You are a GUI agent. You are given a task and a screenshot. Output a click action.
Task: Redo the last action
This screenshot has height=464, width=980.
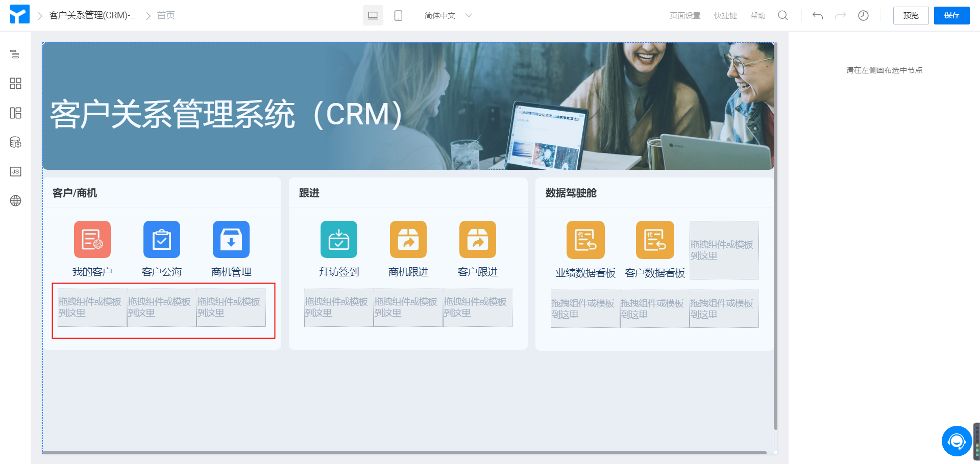[x=840, y=15]
